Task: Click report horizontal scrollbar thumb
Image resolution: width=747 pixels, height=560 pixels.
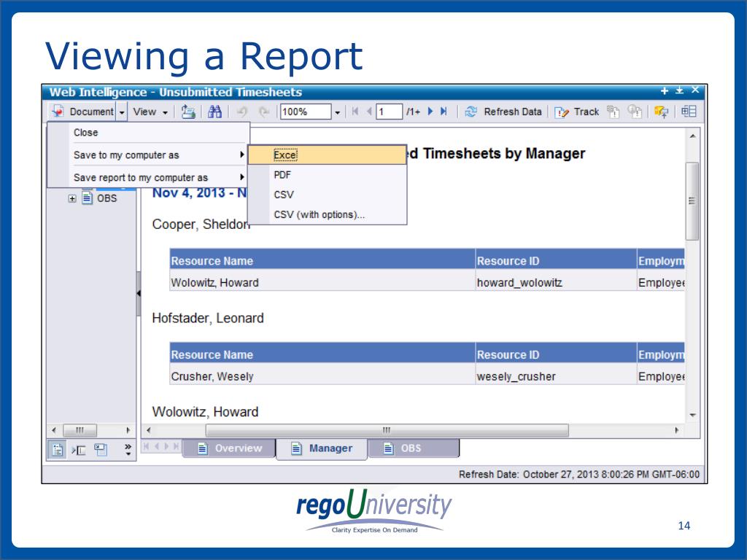Action: (387, 430)
